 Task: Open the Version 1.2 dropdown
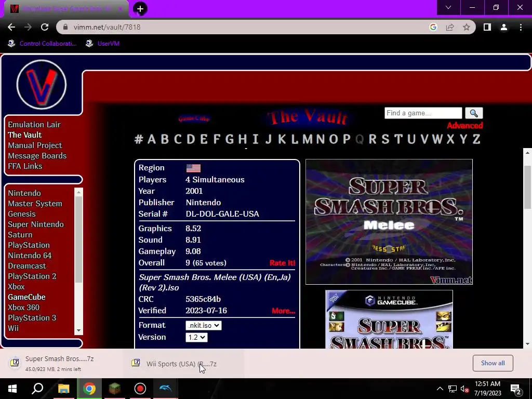click(196, 337)
